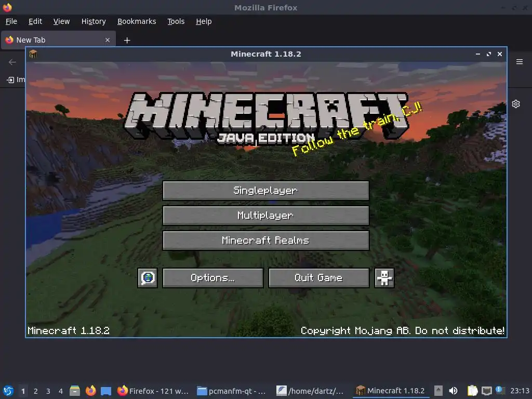Screen dimensions: 532x399
Task: Switch to workspace 1
Action: pos(23,391)
